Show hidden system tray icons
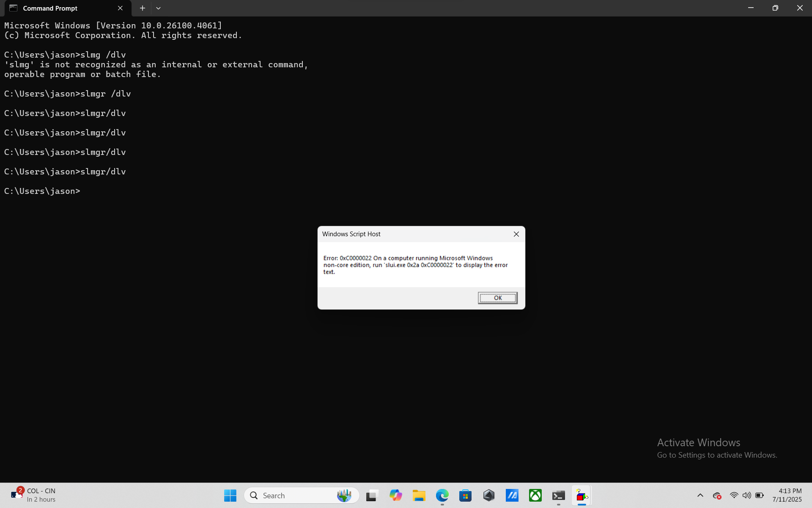This screenshot has width=812, height=508. point(700,495)
